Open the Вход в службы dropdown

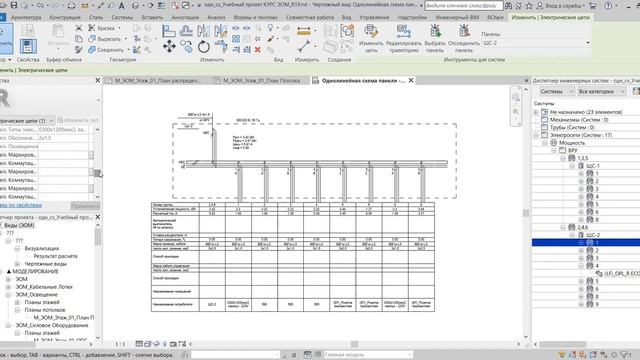pyautogui.click(x=563, y=6)
